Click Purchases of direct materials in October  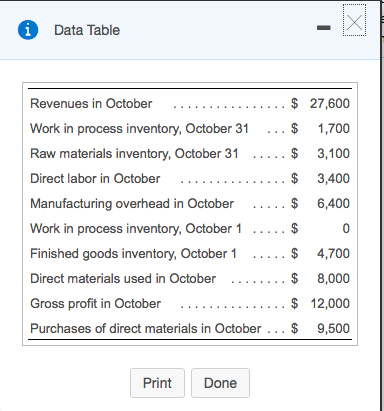[146, 329]
